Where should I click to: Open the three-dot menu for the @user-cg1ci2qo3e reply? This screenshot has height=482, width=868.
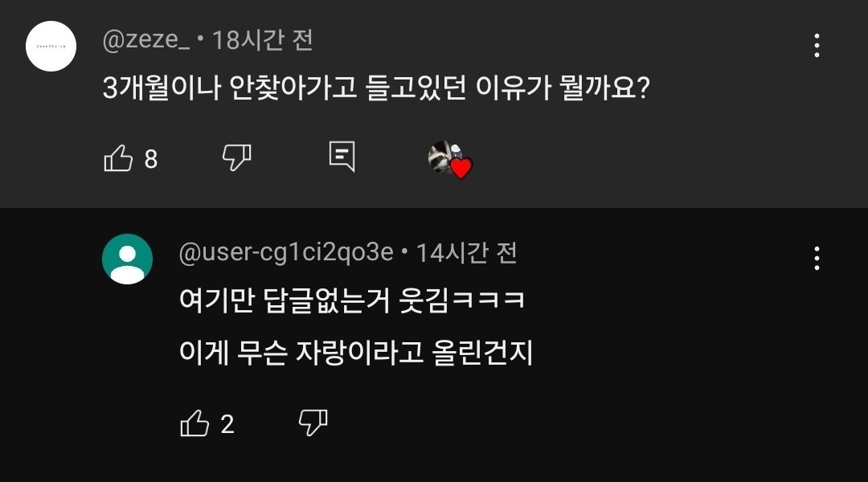tap(817, 258)
